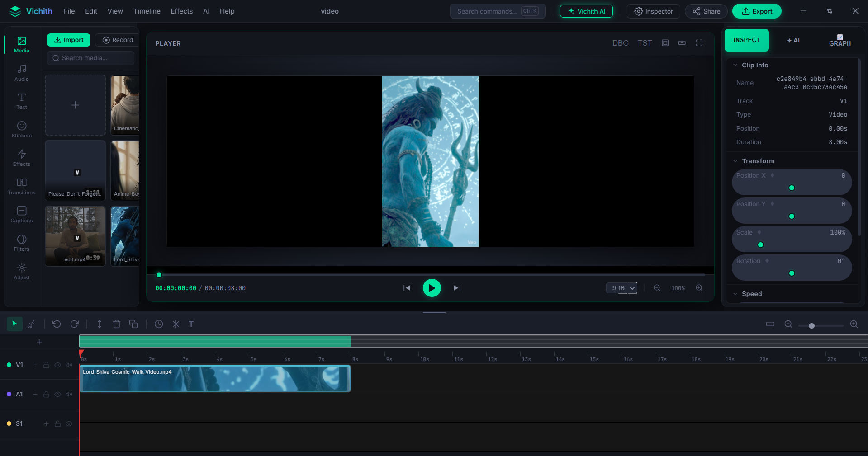Mute the A1 audio track
The width and height of the screenshot is (868, 456).
point(69,394)
